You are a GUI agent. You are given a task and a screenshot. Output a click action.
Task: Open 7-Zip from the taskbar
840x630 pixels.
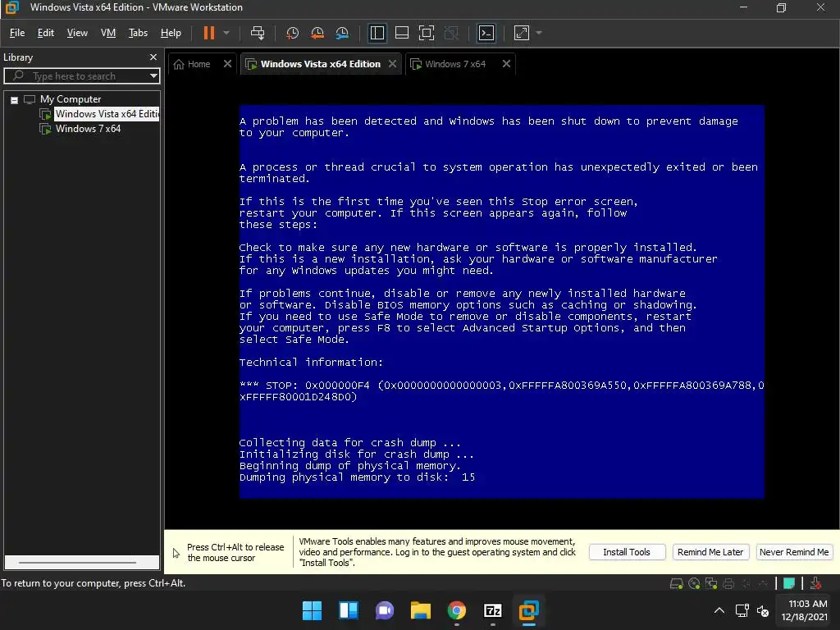pos(492,610)
